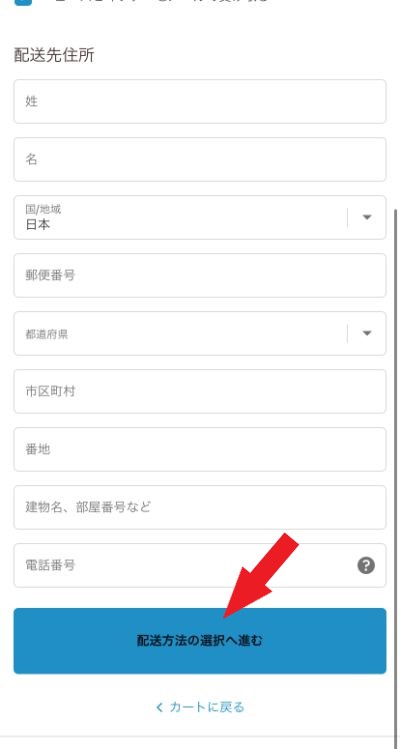The width and height of the screenshot is (400, 749).
Task: Focus the 姓 last name field
Action: click(200, 101)
